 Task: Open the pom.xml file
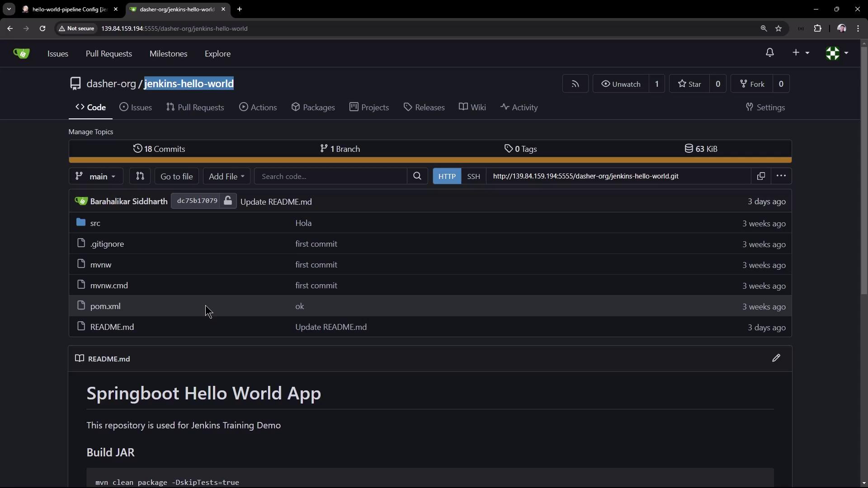(x=105, y=306)
